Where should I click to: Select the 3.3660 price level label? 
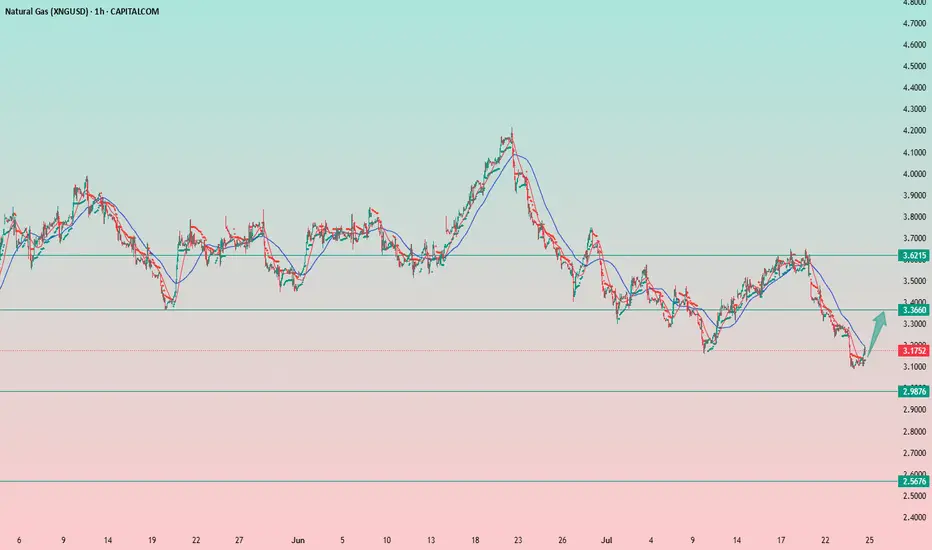(x=914, y=310)
